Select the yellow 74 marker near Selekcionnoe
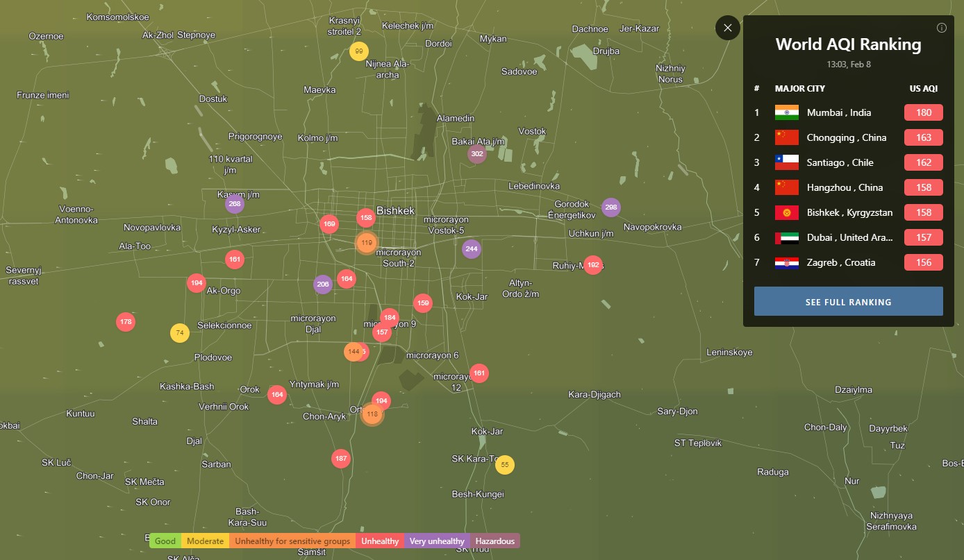This screenshot has width=964, height=560. click(180, 333)
